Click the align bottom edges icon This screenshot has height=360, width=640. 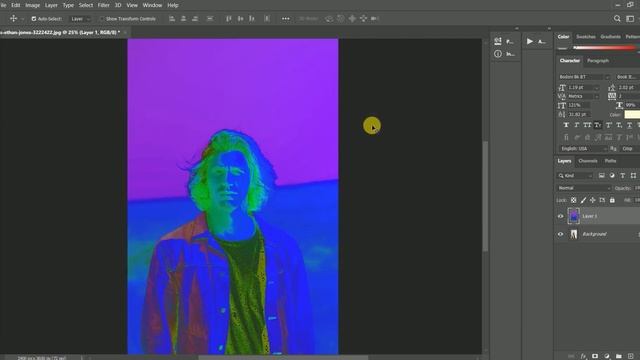click(252, 18)
